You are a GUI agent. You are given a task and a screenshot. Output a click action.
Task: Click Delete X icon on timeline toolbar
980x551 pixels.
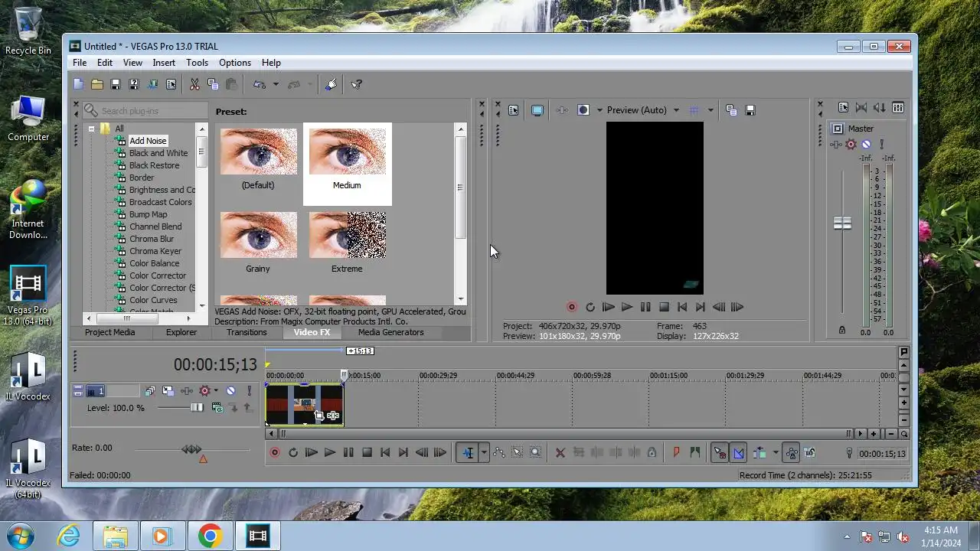pyautogui.click(x=560, y=453)
